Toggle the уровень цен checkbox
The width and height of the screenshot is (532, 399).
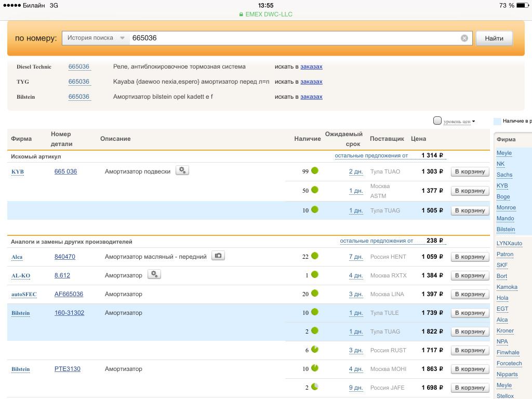click(x=437, y=121)
